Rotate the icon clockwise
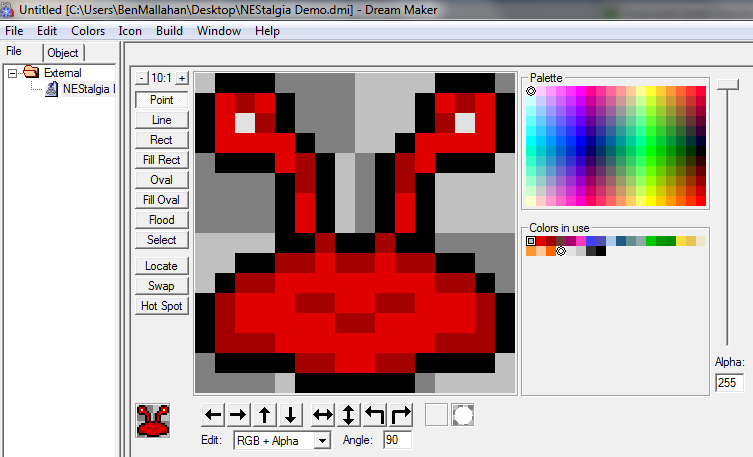 (x=401, y=415)
